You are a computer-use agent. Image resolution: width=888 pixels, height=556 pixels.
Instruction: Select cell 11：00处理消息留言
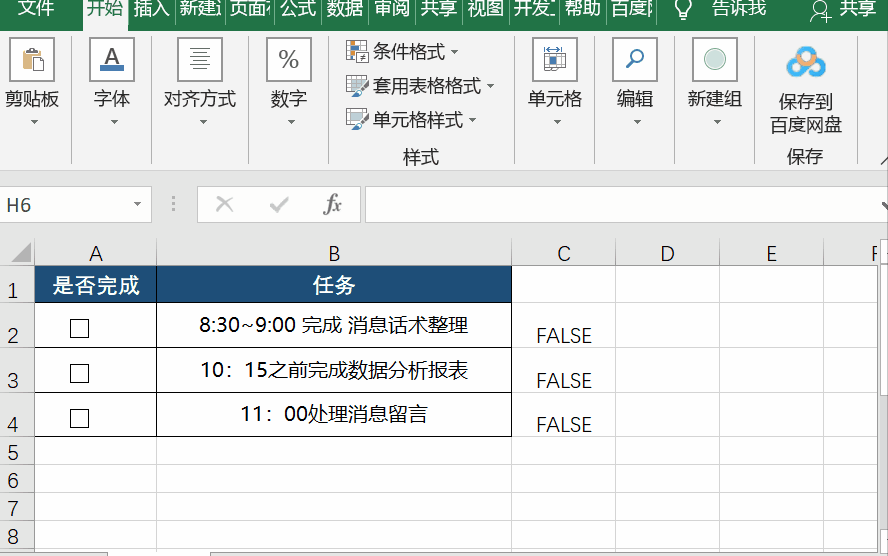click(334, 414)
